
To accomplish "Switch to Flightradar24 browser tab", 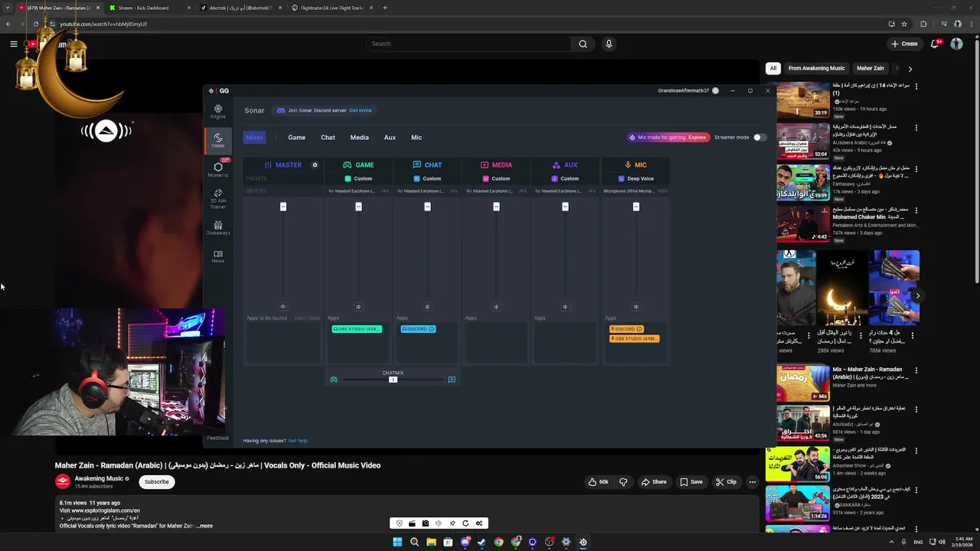I will tap(331, 8).
